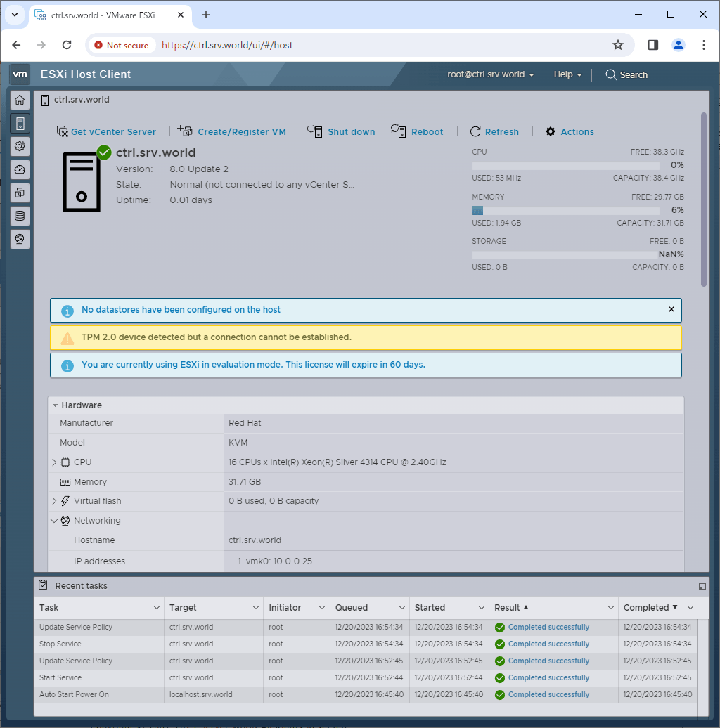Open the Storage sidebar section
The height and width of the screenshot is (728, 720).
[x=20, y=216]
